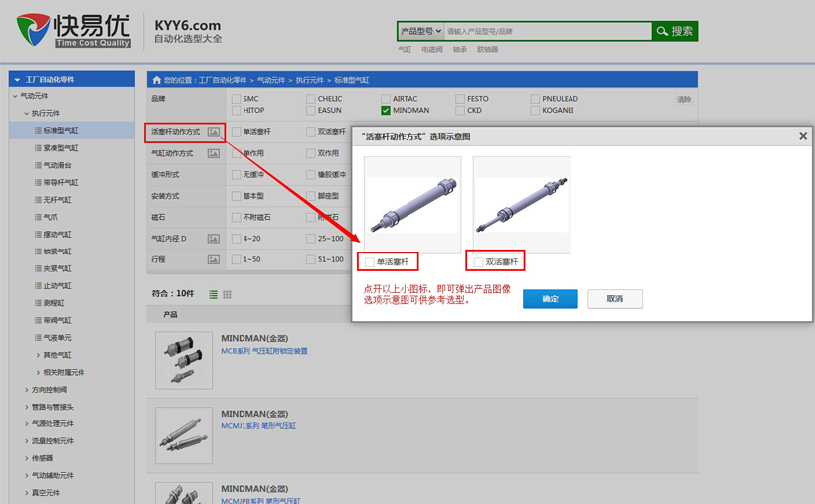Open MCMJ1系列 笔形气压缸 product link

click(258, 426)
